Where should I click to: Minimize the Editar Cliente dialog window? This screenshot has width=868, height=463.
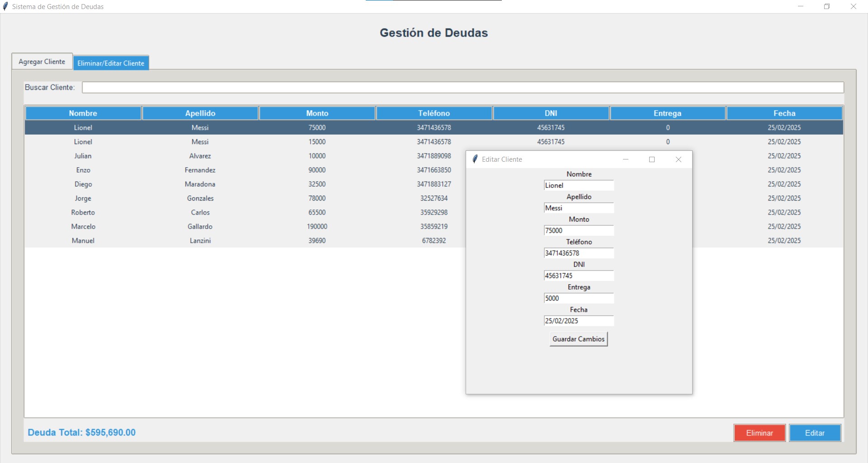coord(626,159)
